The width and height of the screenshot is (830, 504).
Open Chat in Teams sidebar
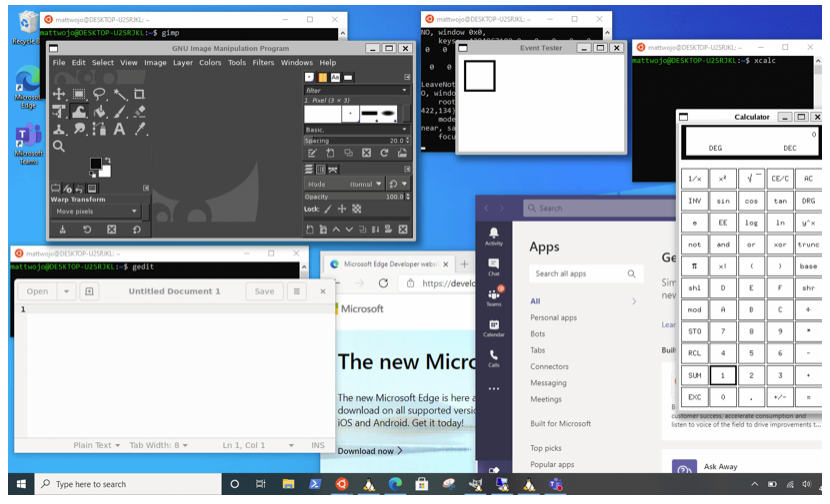click(x=493, y=267)
